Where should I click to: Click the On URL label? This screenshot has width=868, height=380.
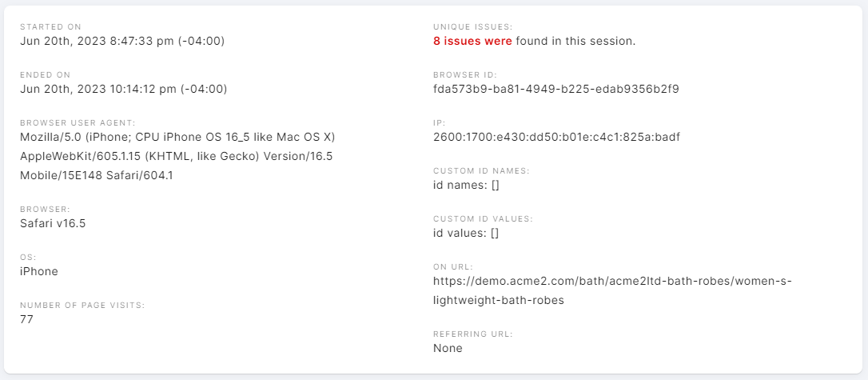coord(453,267)
